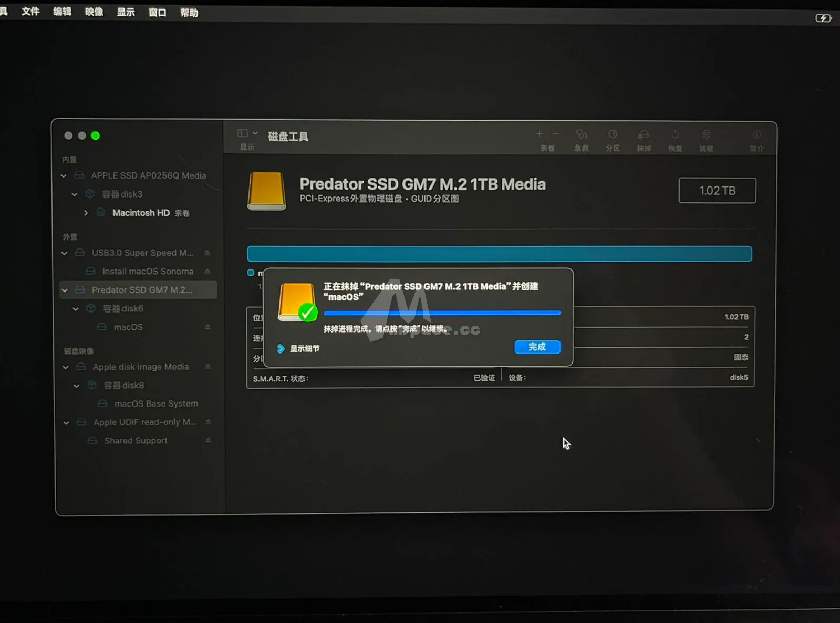Click the green window zoom button
The height and width of the screenshot is (623, 840).
[x=95, y=136]
